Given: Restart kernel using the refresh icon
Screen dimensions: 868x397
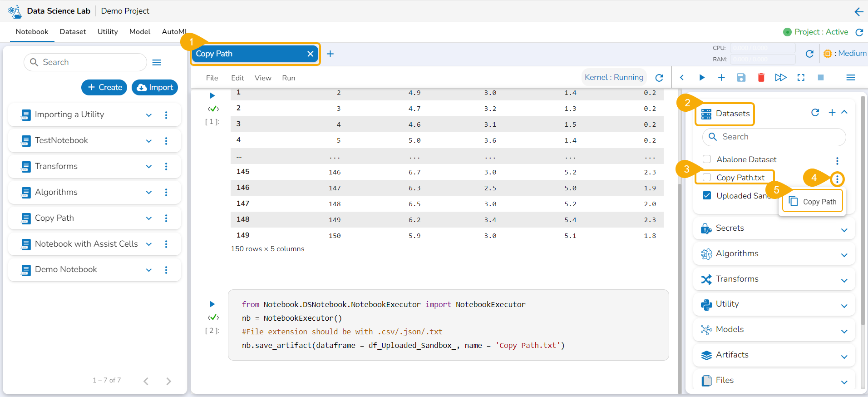Looking at the screenshot, I should [x=659, y=78].
